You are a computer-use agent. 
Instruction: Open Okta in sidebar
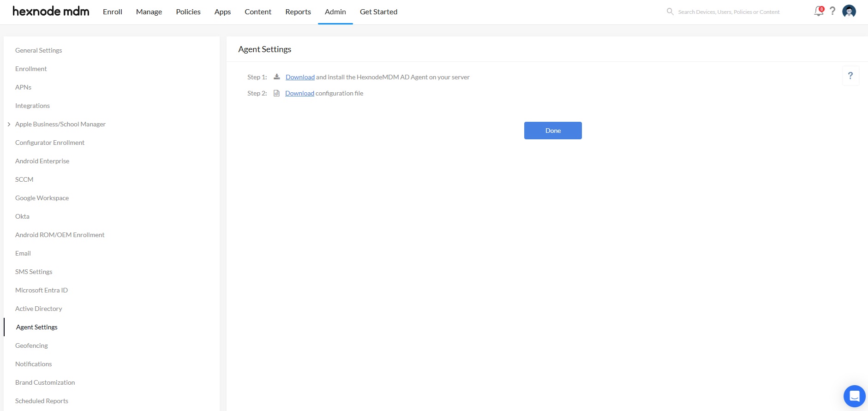22,216
